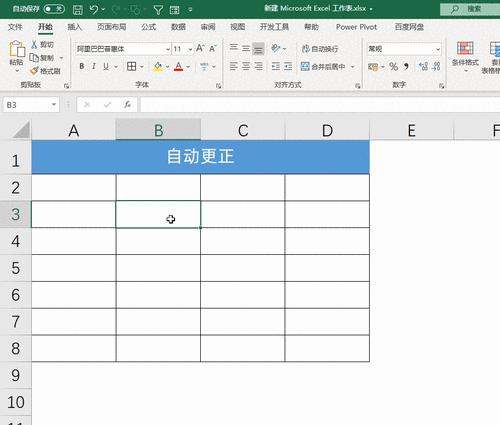The height and width of the screenshot is (425, 500).
Task: Click the 合并后居中 Merge & Center button
Action: pos(323,66)
